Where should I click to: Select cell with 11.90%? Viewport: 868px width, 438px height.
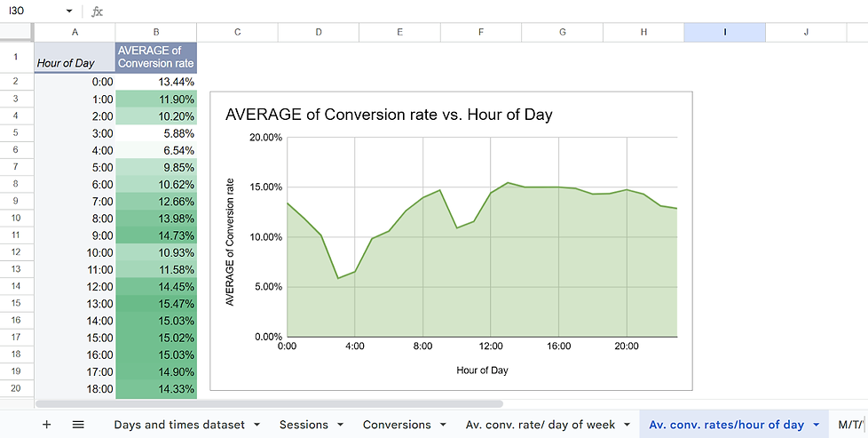click(x=156, y=100)
